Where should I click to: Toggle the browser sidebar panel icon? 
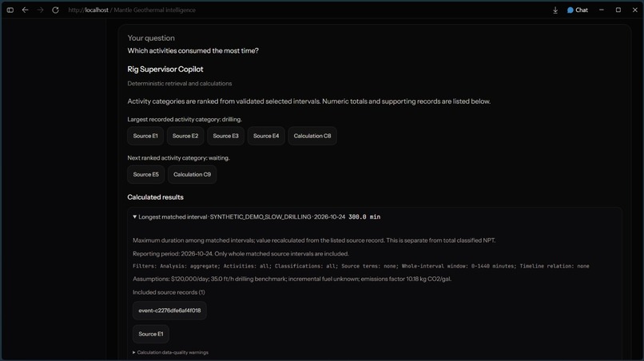(10, 10)
